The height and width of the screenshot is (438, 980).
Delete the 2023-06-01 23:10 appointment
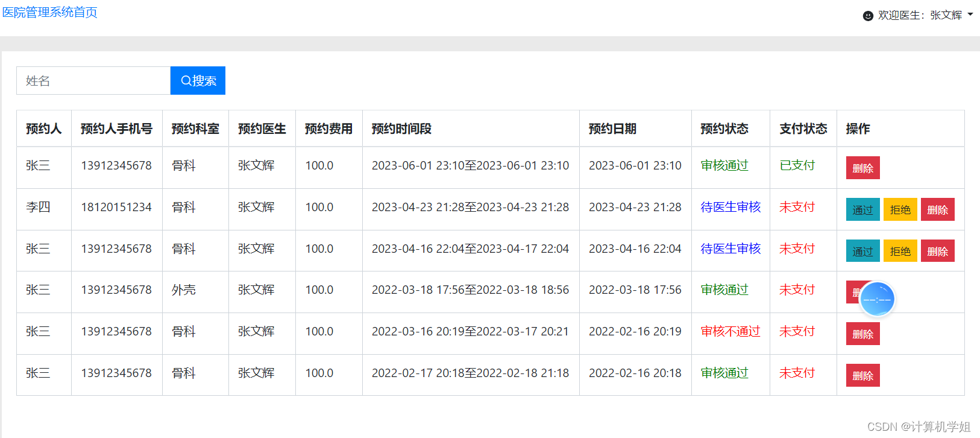pyautogui.click(x=862, y=168)
